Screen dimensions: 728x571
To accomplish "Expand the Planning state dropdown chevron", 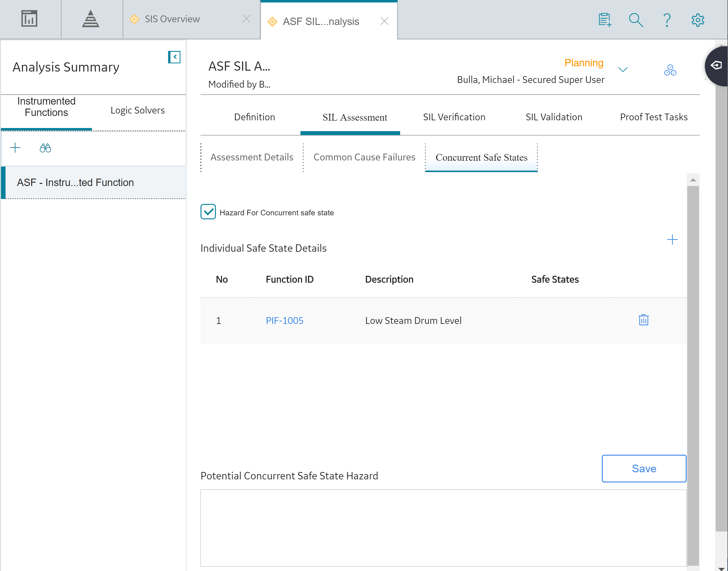I will tap(623, 69).
